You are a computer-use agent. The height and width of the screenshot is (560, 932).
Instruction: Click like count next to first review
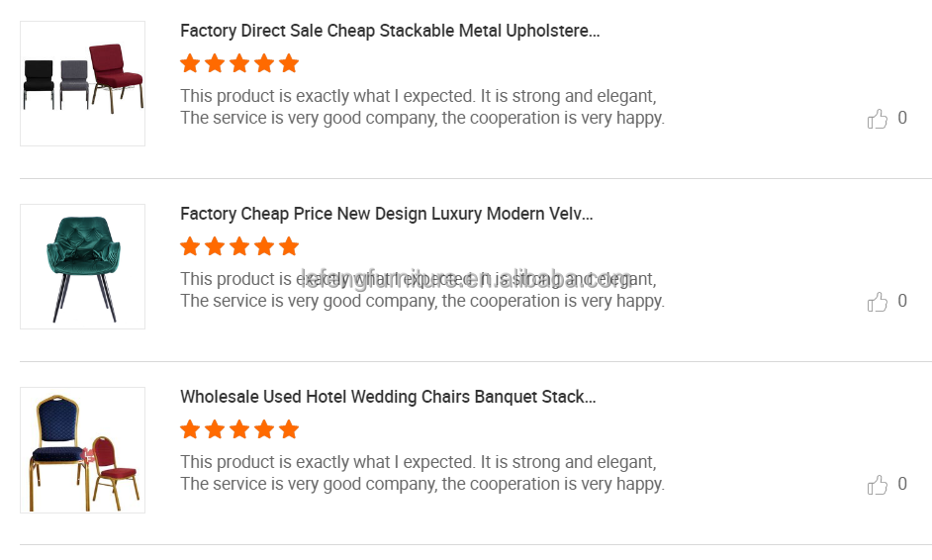point(902,119)
